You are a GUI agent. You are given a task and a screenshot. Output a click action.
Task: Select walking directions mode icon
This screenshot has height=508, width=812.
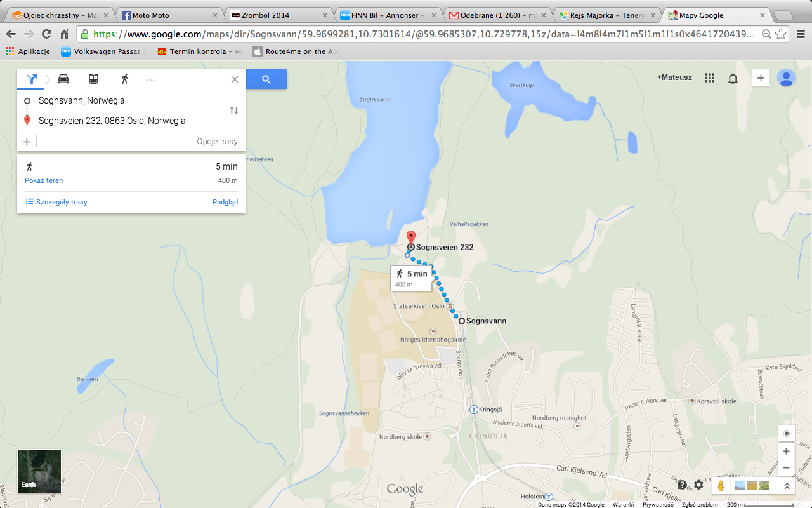click(x=125, y=79)
